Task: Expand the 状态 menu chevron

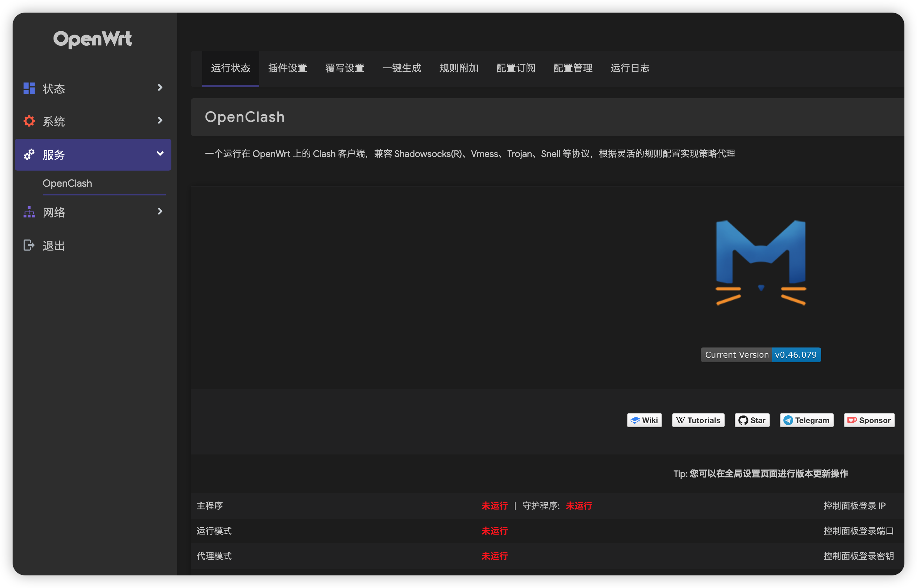Action: pyautogui.click(x=160, y=88)
